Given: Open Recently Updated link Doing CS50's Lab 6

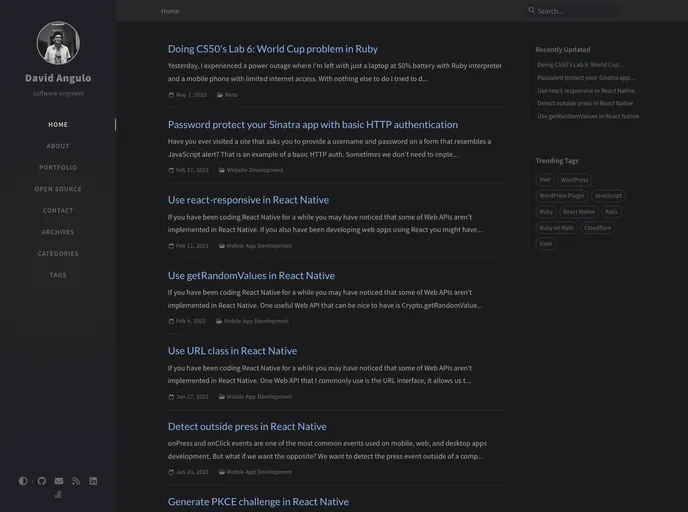Looking at the screenshot, I should (x=580, y=64).
